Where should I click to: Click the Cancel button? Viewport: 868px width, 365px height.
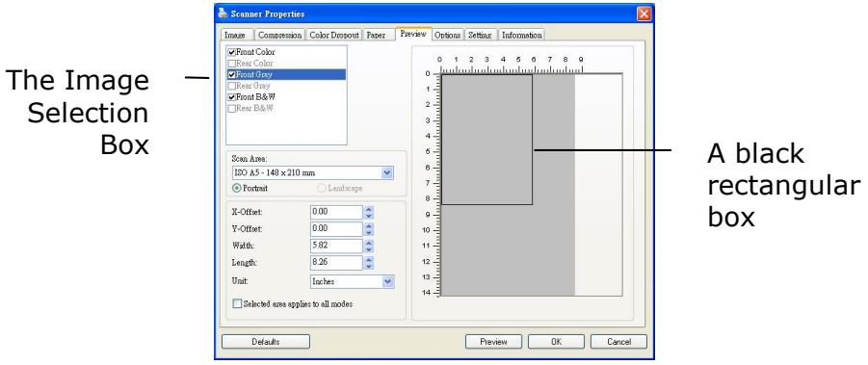click(x=618, y=342)
